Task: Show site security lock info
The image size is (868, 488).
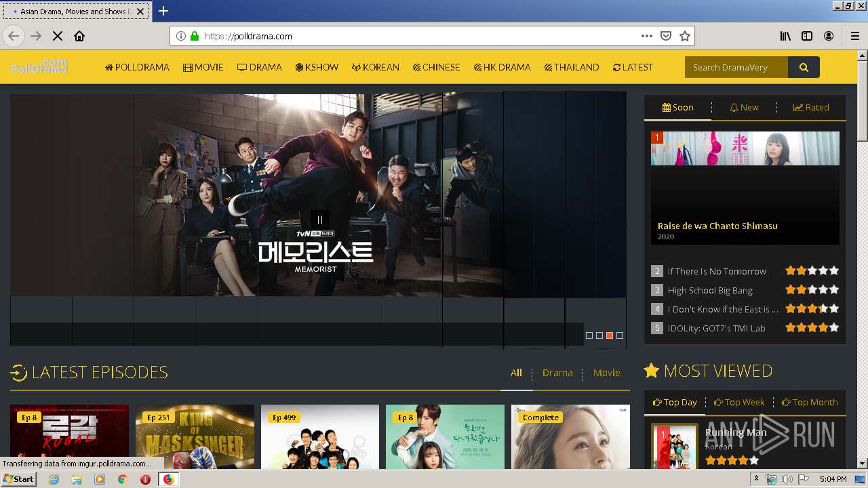Action: [x=195, y=36]
